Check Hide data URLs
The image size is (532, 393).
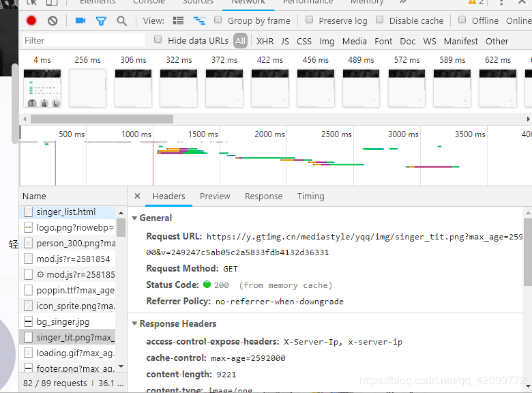(158, 40)
